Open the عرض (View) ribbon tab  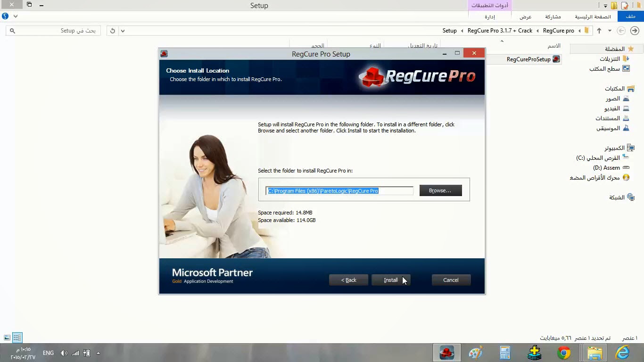(x=526, y=16)
